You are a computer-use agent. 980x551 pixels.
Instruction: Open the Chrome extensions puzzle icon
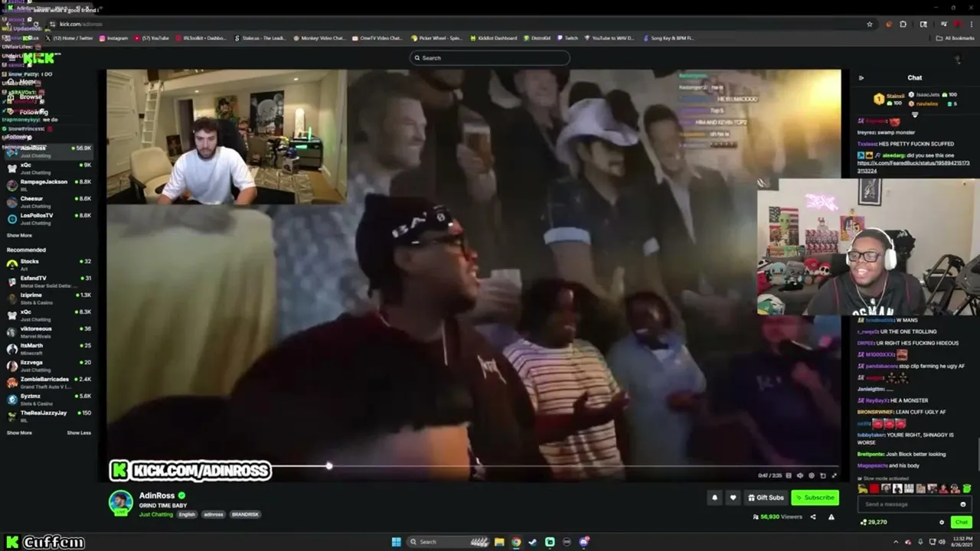[903, 24]
